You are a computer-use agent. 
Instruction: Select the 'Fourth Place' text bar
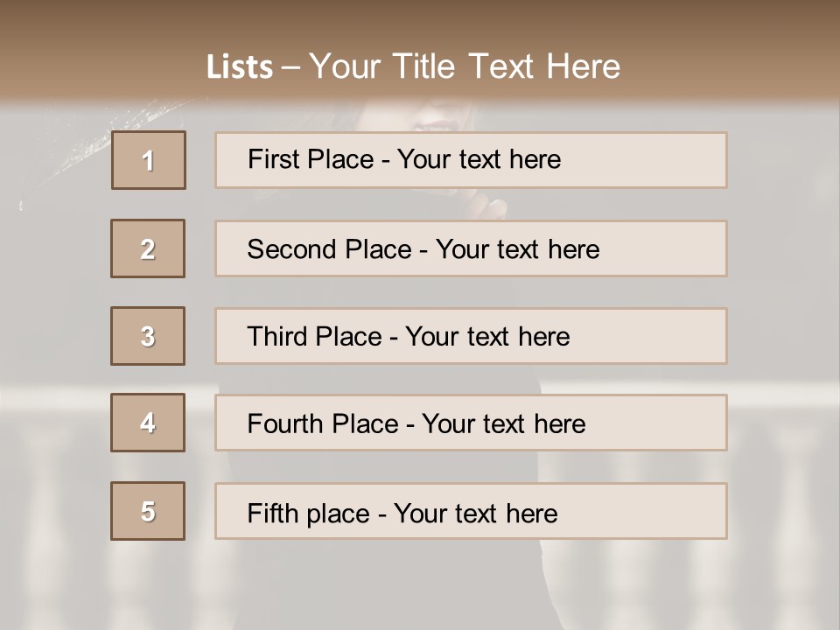click(x=471, y=423)
